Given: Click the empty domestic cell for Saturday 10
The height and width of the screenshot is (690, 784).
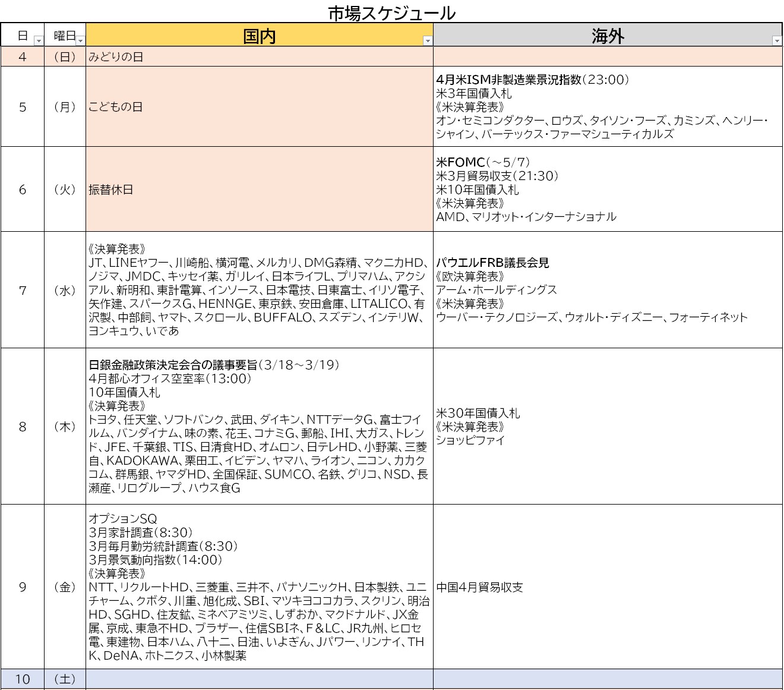Looking at the screenshot, I should coord(260,679).
